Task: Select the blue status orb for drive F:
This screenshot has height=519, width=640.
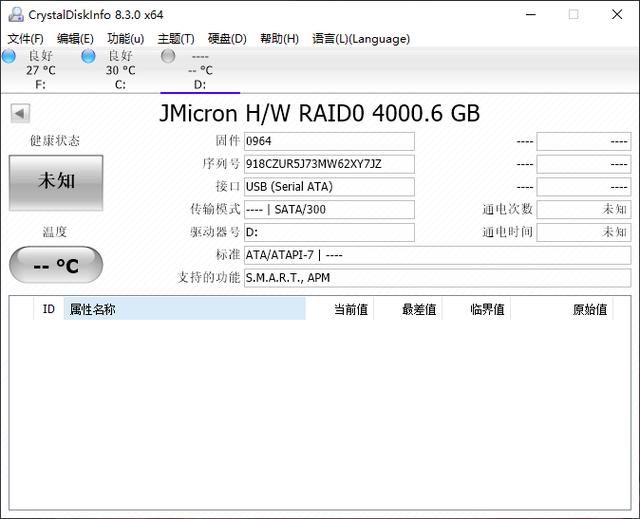Action: [9, 56]
